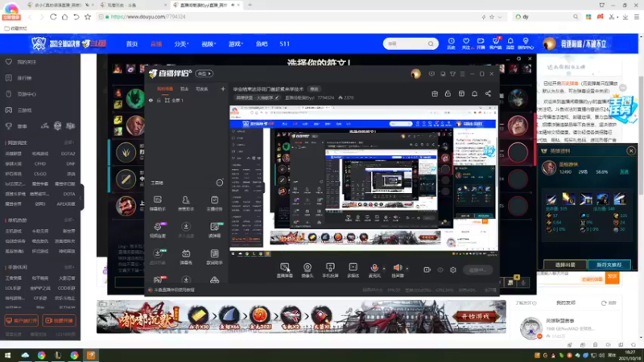Open the 弹幕秀 tool icon
The width and height of the screenshot is (644, 362).
[x=186, y=257]
